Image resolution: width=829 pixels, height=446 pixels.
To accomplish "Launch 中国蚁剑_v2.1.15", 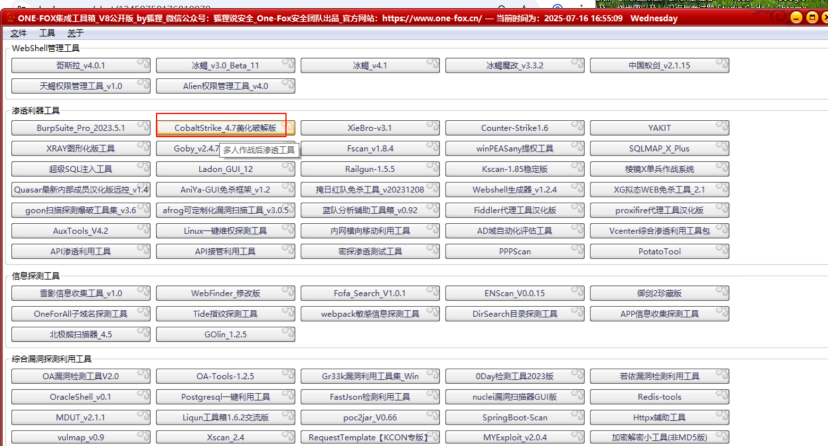I will [x=660, y=66].
